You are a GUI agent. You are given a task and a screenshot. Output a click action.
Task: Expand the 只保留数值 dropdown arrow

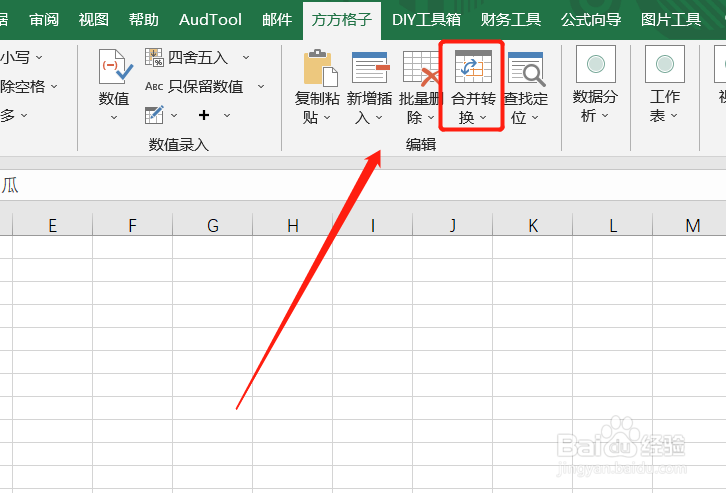click(261, 87)
